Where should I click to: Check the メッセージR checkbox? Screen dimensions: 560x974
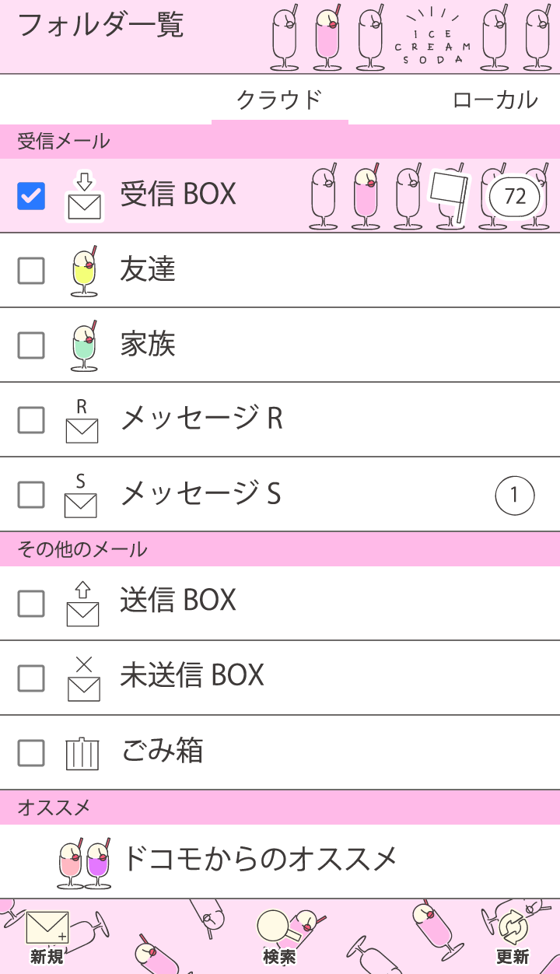31,420
